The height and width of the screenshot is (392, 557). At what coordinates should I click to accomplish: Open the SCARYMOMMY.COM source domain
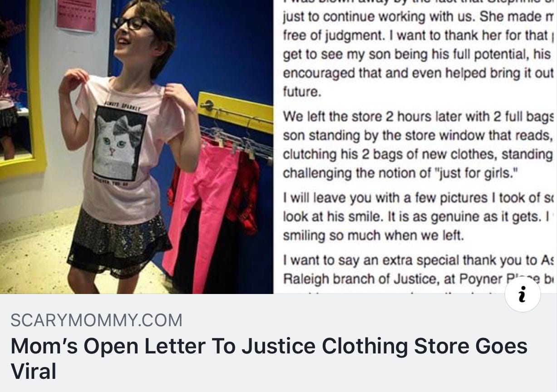pyautogui.click(x=96, y=321)
